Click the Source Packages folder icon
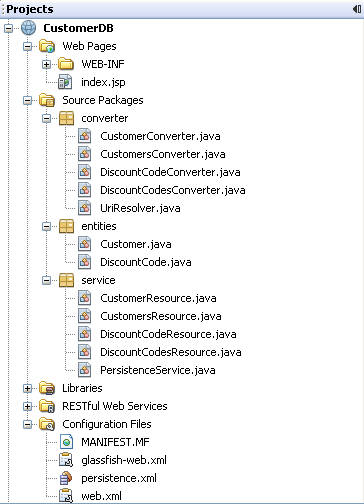The image size is (364, 504). coord(47,100)
